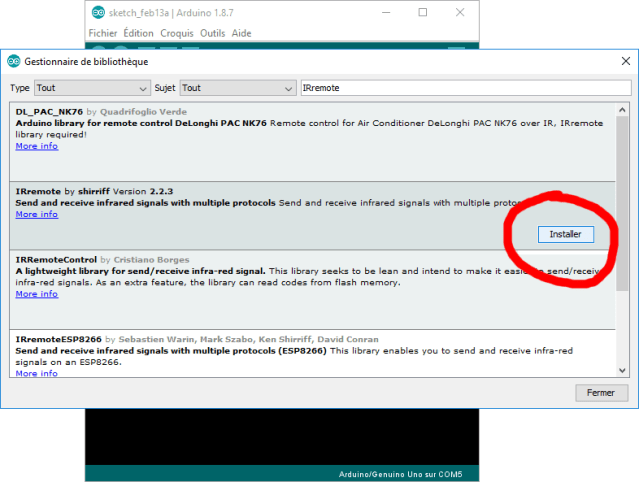Click the Fermer button
Screen dimensions: 639x482
click(601, 393)
